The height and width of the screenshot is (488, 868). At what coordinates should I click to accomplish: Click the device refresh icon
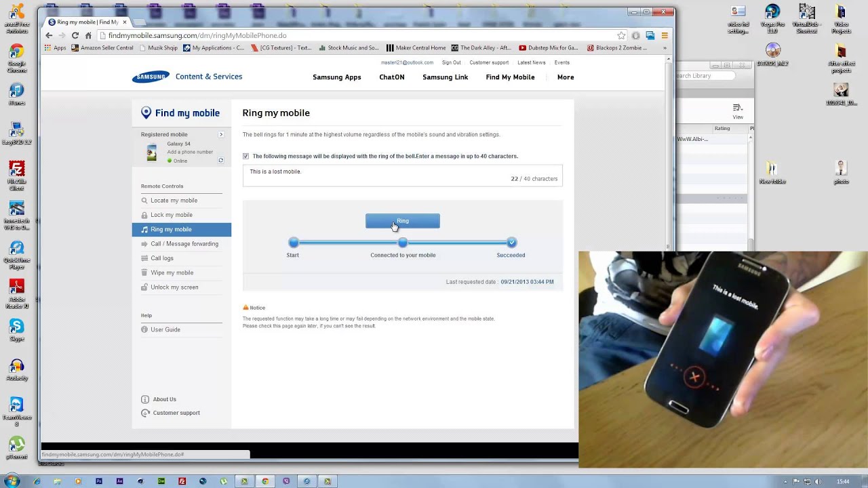pyautogui.click(x=220, y=161)
